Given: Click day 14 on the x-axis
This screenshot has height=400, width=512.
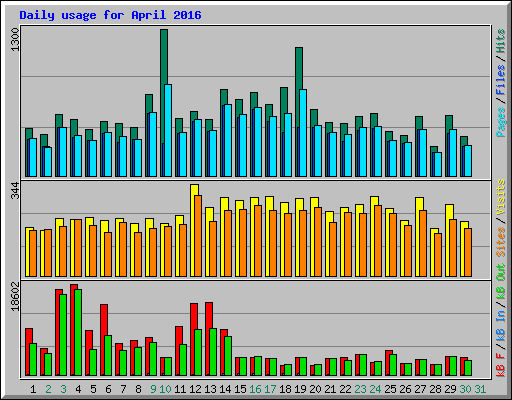Looking at the screenshot, I should (225, 389).
